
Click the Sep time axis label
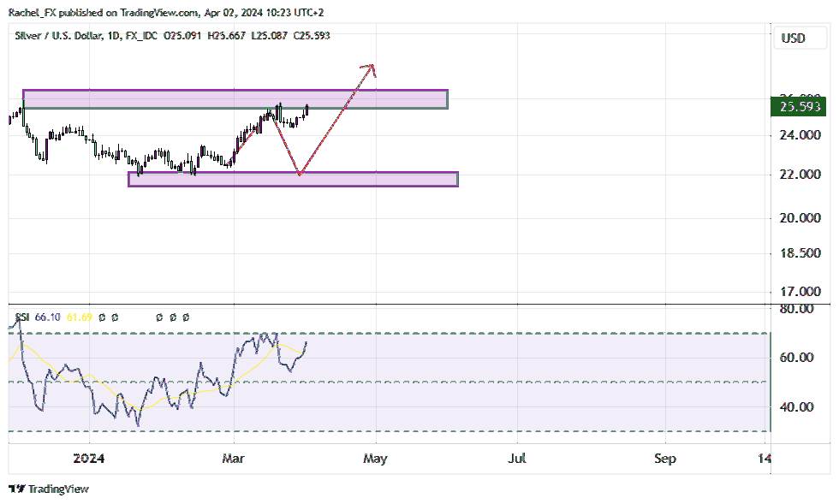tap(665, 459)
